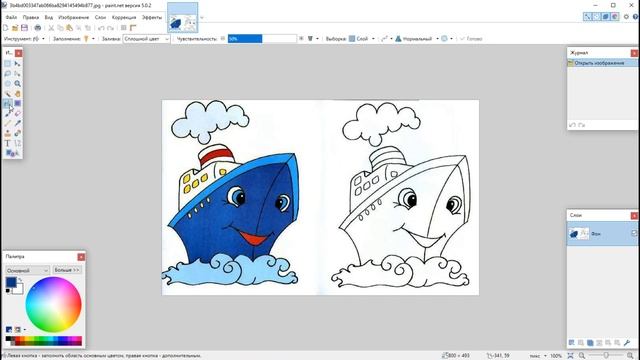The height and width of the screenshot is (360, 640).
Task: Select the Shapes tool
Action: (x=10, y=153)
